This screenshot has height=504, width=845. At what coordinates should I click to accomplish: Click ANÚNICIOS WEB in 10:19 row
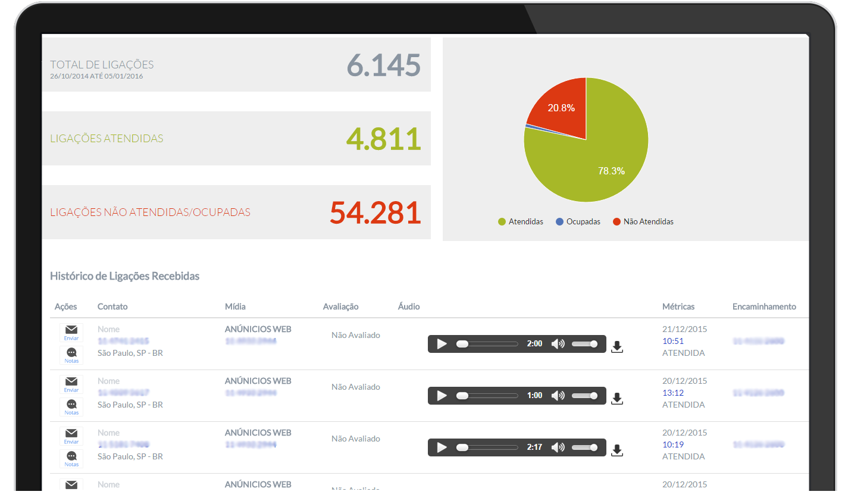click(258, 433)
